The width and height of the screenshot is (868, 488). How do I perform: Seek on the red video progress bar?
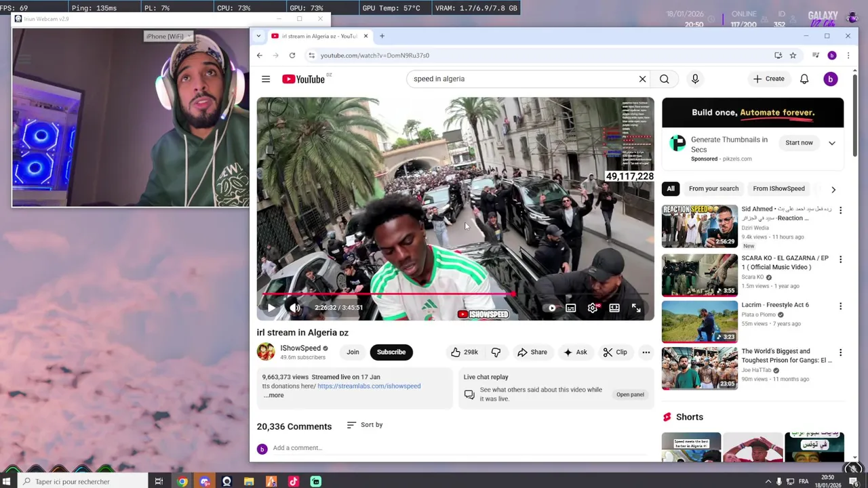tap(455, 294)
